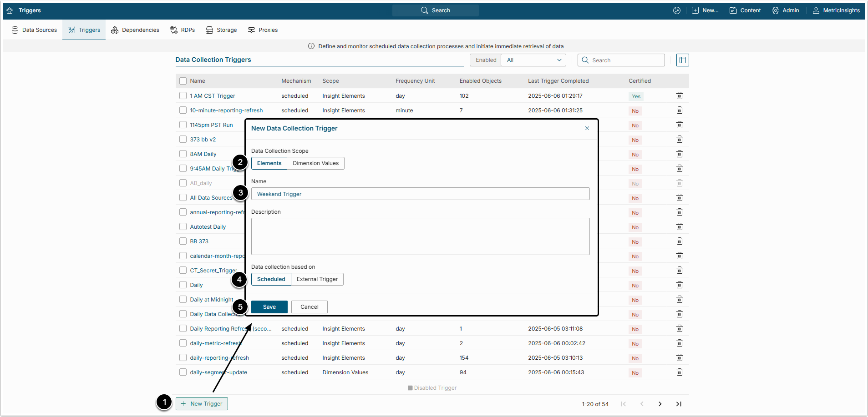This screenshot has width=868, height=417.
Task: Delete the 1 AM CST Trigger row
Action: click(679, 96)
